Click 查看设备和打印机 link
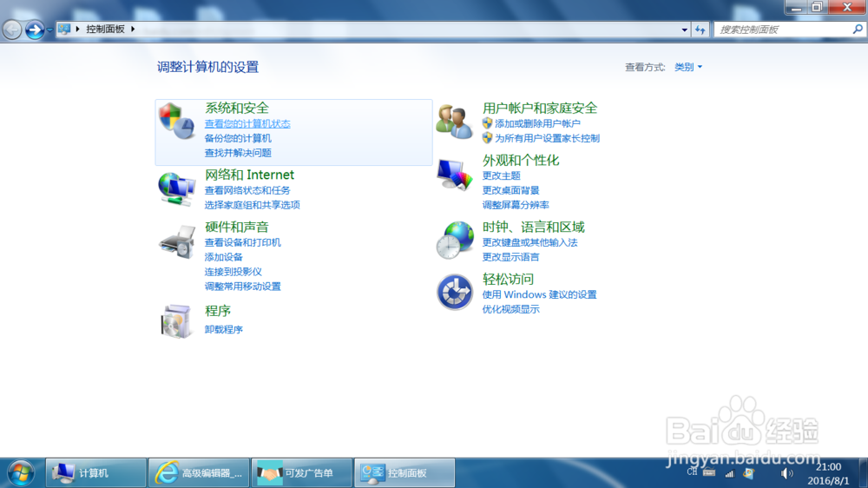The height and width of the screenshot is (488, 868). 242,242
